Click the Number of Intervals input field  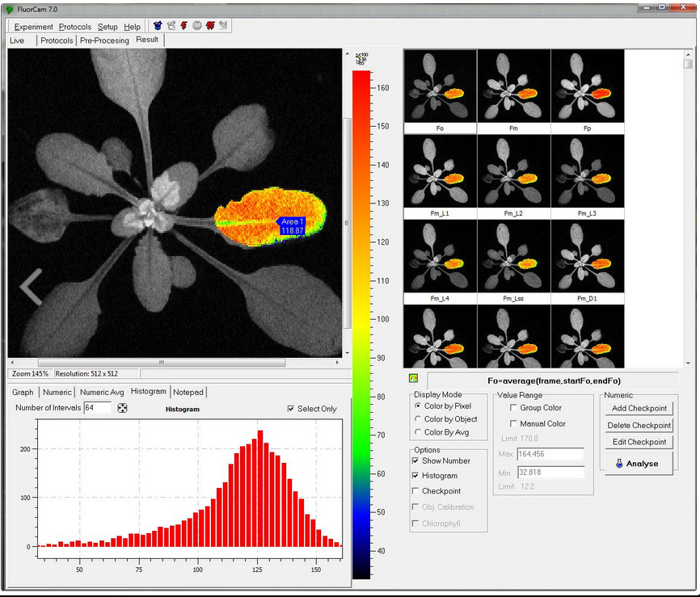pyautogui.click(x=97, y=408)
